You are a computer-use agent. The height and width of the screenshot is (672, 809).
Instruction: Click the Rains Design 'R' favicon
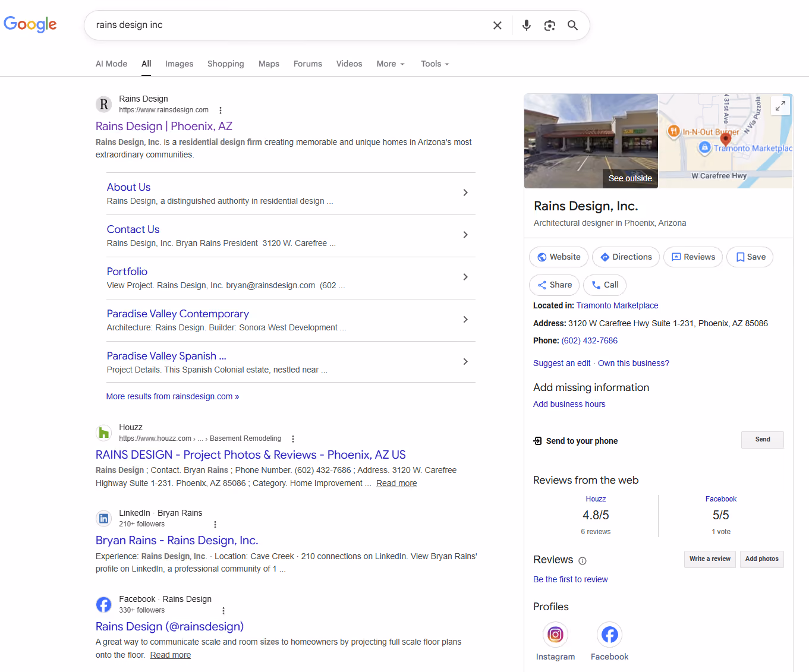(104, 105)
